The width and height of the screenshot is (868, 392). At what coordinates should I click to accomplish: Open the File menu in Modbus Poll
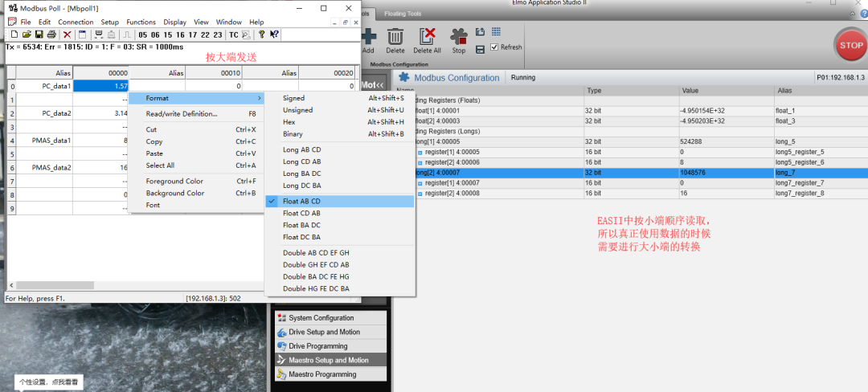click(26, 22)
